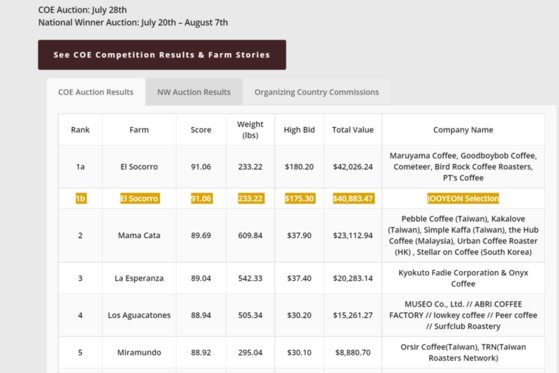Click the Mama Cata farm cell
This screenshot has height=373, width=559.
139,235
